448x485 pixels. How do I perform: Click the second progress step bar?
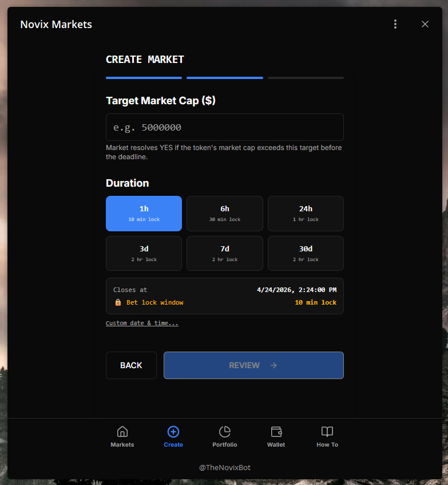pyautogui.click(x=225, y=78)
